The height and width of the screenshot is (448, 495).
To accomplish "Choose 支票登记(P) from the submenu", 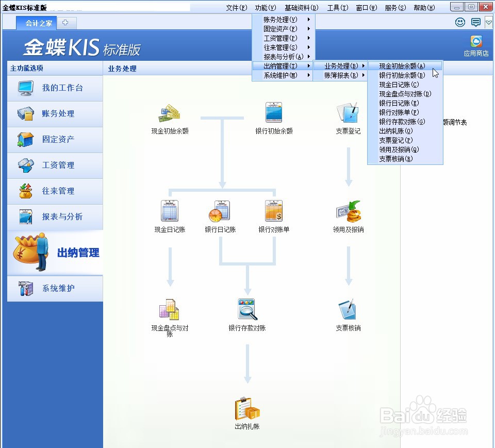I will pyautogui.click(x=405, y=140).
